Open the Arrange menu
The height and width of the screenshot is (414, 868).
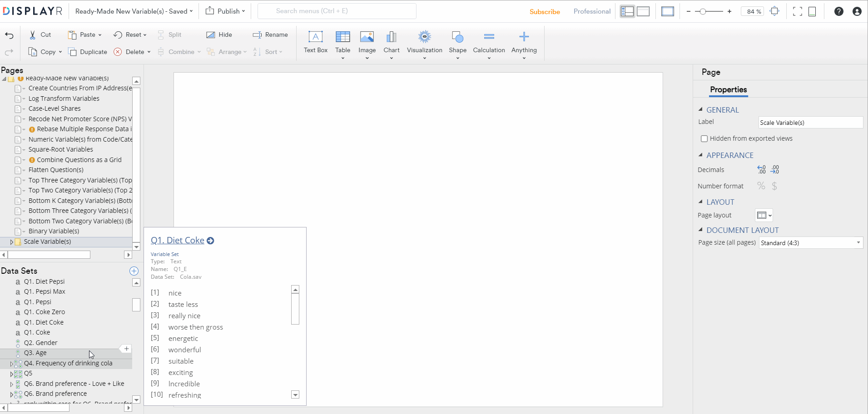coord(226,52)
